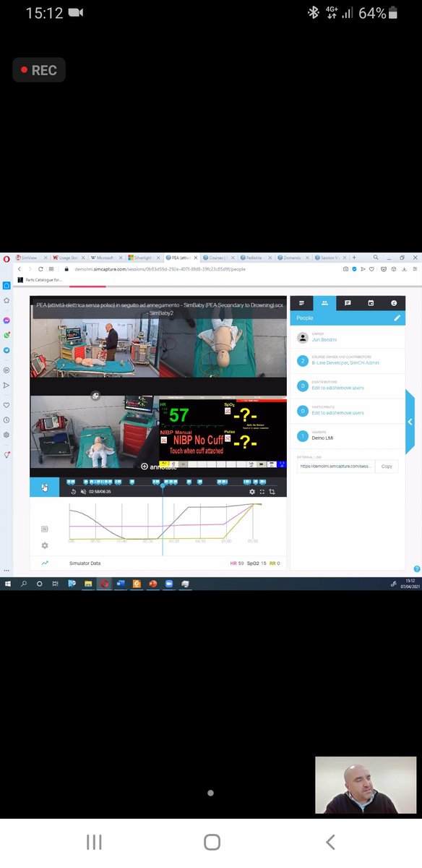Collapse the side panel with blue chevron
The image size is (422, 868).
[x=410, y=422]
